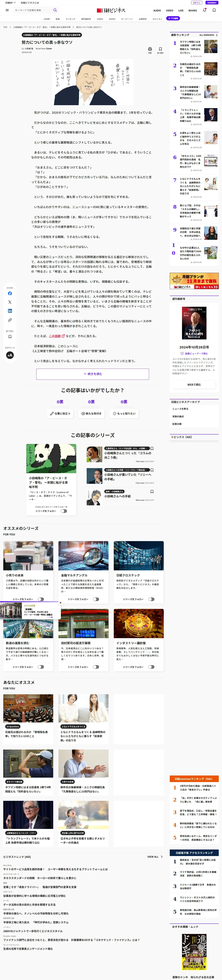Bookmark 小田嶋隆さんとつくった『コラムの向こう側』 article

click(152, 449)
